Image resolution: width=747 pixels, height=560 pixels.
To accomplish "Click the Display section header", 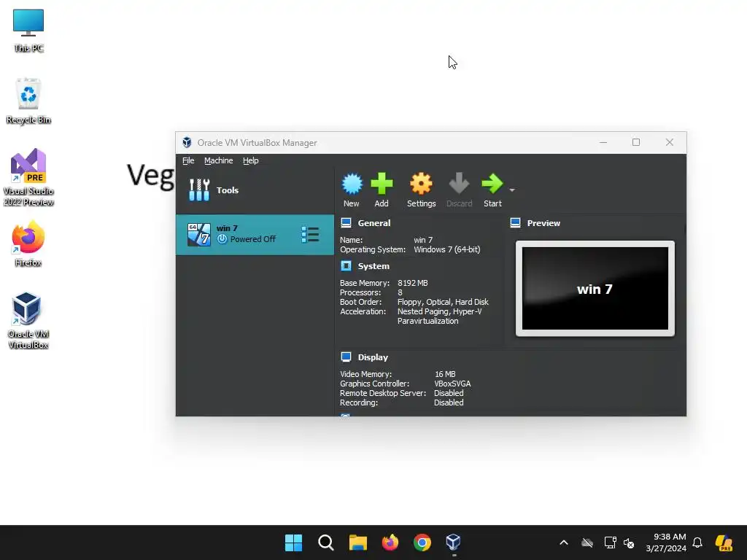I will point(373,357).
